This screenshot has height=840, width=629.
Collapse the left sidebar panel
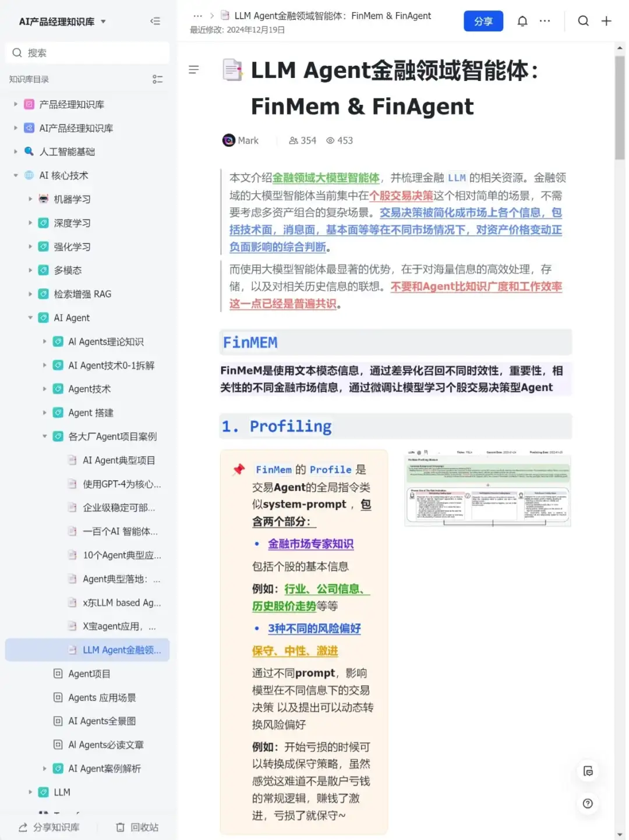click(156, 21)
